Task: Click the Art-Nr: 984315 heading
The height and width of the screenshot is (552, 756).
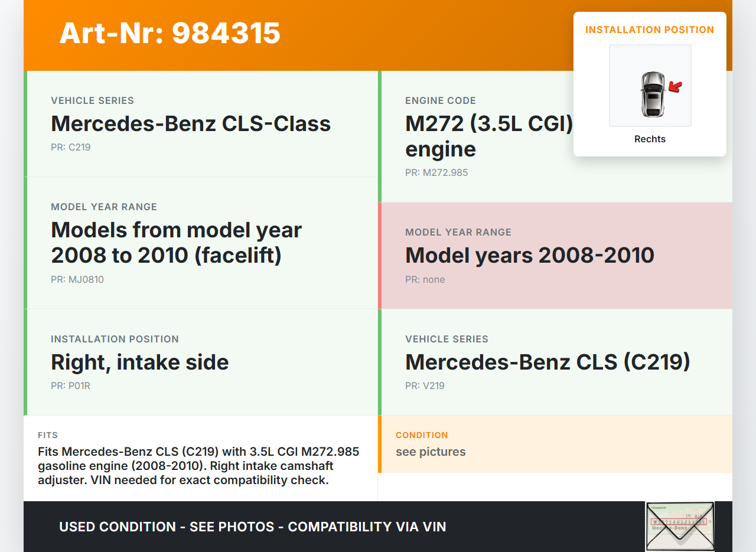Action: (170, 33)
